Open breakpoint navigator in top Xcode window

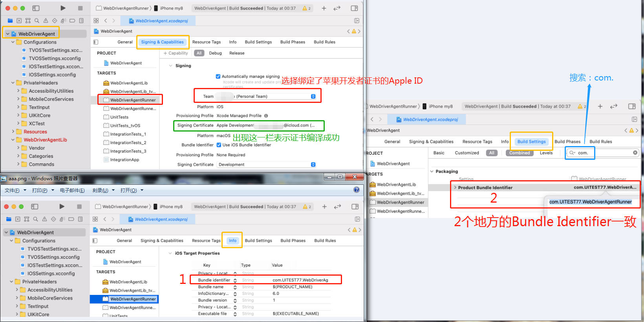pyautogui.click(x=72, y=20)
